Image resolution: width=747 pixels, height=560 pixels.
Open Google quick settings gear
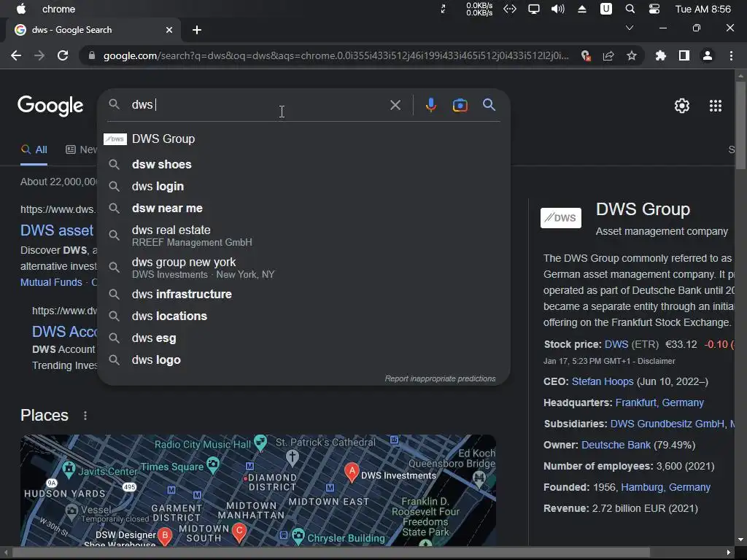tap(682, 105)
